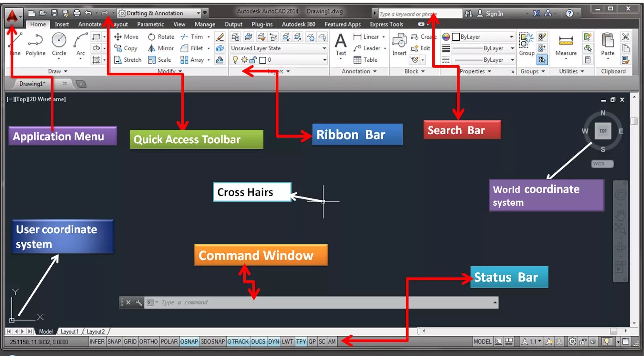The height and width of the screenshot is (356, 644).
Task: Open the Insert block tool
Action: (399, 44)
